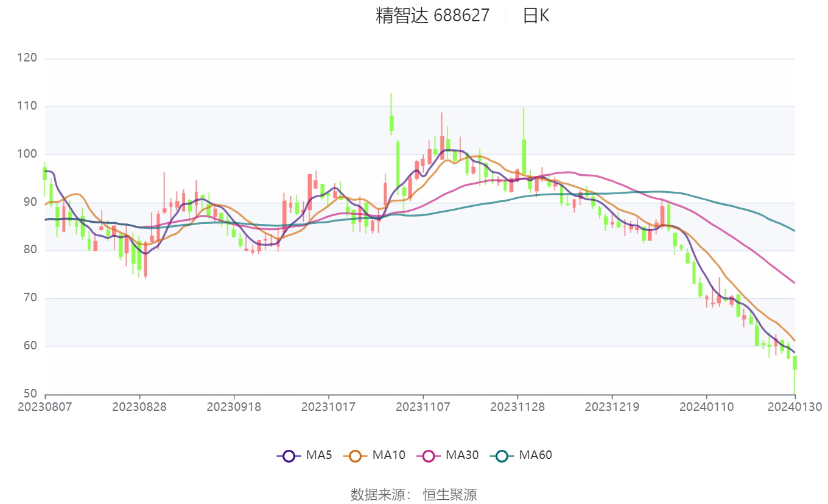Hide the MA5 line via its label

tap(319, 455)
